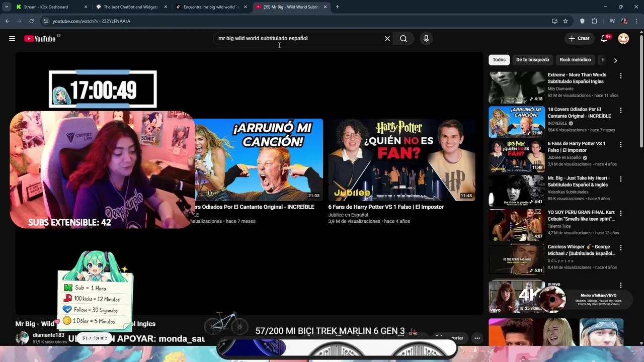
Task: Open options for Mr. Big - Just Take My Heart
Action: (x=620, y=179)
